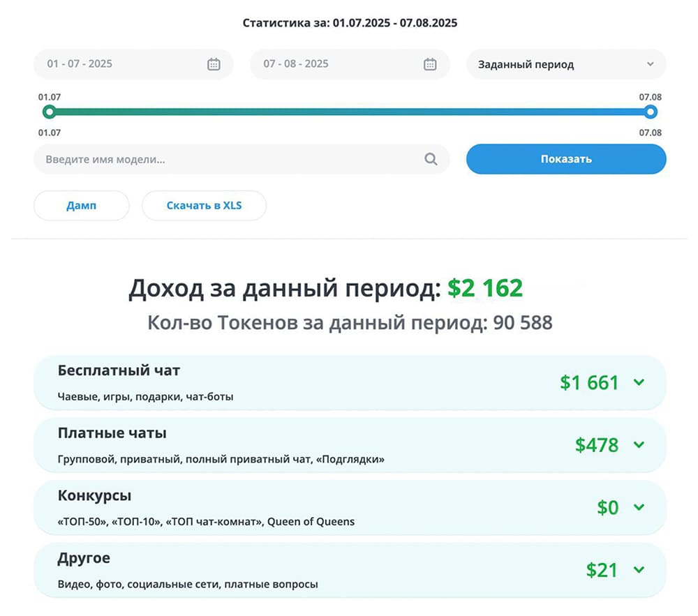Expand the 'Бесплатный чат' chevron
The height and width of the screenshot is (616, 698).
[x=639, y=382]
